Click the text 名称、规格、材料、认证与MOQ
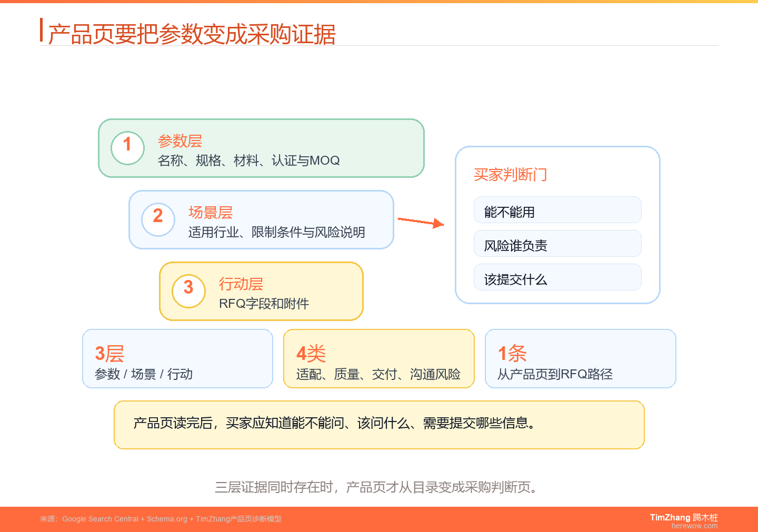Image resolution: width=758 pixels, height=532 pixels. (248, 160)
